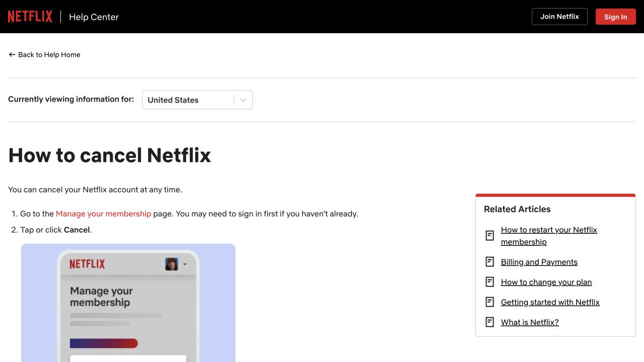Open the Manage your membership link
The image size is (644, 362).
point(104,214)
